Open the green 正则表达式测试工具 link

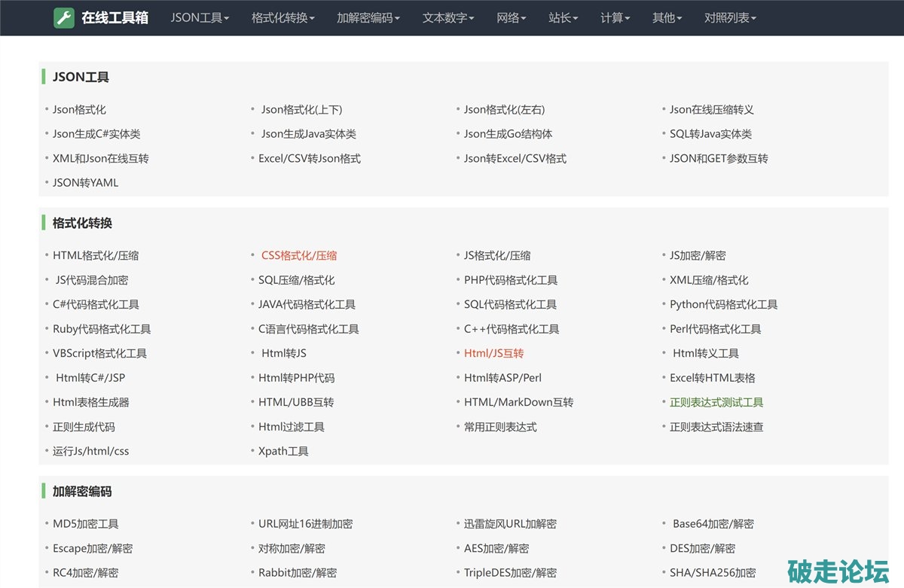tap(716, 403)
